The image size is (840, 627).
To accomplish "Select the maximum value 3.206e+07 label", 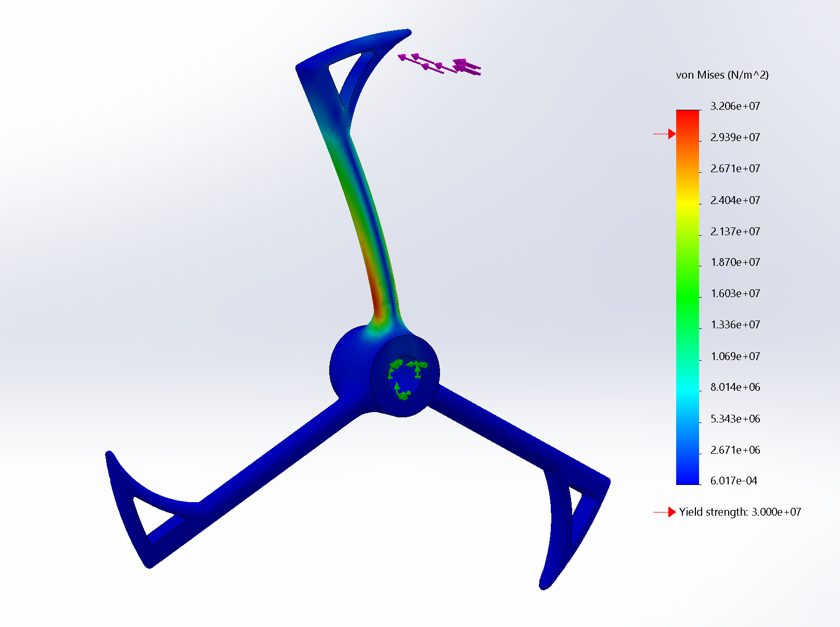I will (x=735, y=106).
